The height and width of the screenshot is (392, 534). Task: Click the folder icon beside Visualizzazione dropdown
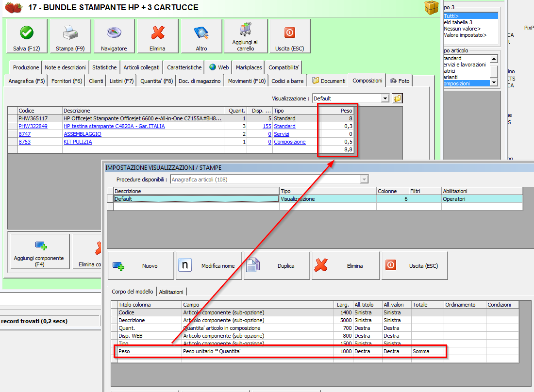[397, 98]
